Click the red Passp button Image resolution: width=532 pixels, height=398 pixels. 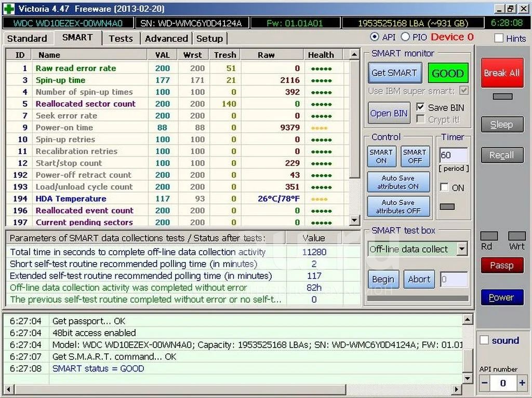502,265
